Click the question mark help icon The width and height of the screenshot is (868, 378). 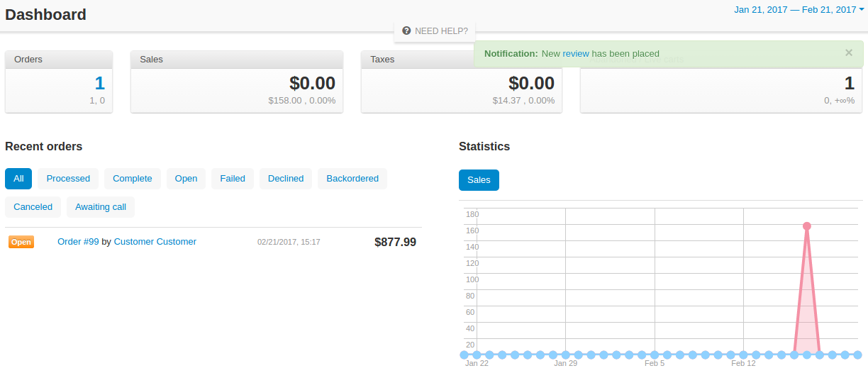click(x=406, y=31)
